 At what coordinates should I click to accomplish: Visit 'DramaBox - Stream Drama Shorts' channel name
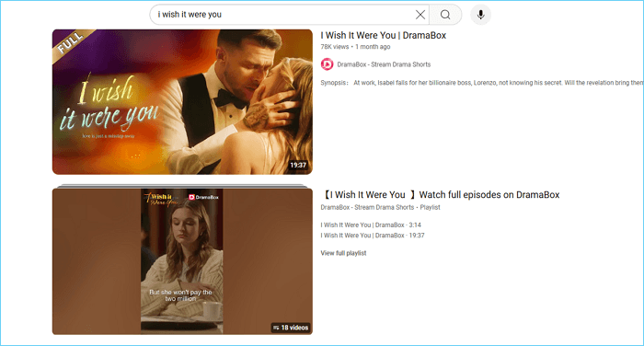(384, 64)
